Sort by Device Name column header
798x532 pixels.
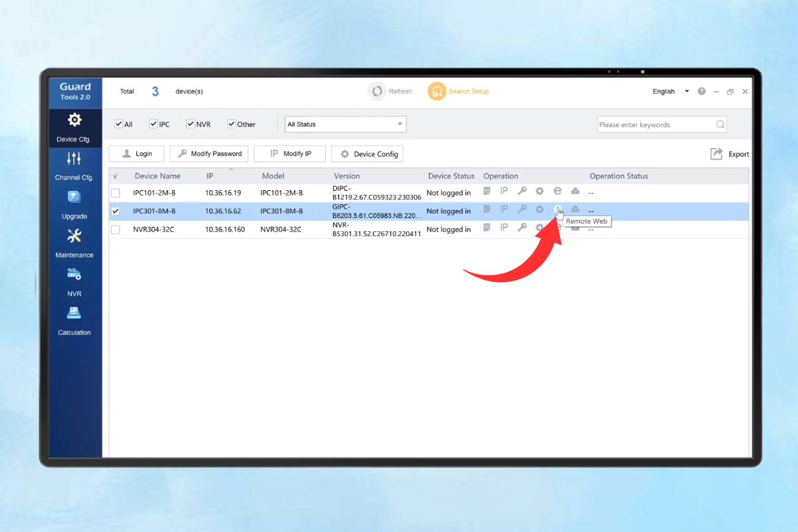158,176
